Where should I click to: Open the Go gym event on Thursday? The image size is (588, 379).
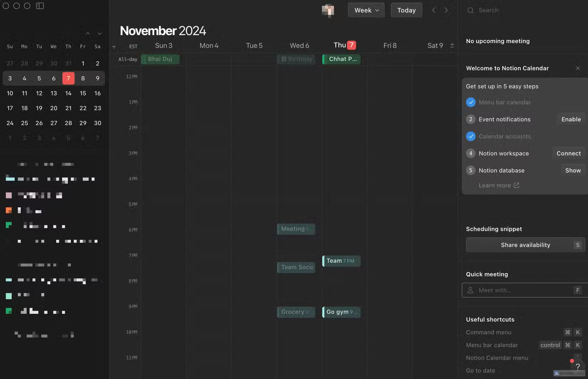click(x=341, y=312)
